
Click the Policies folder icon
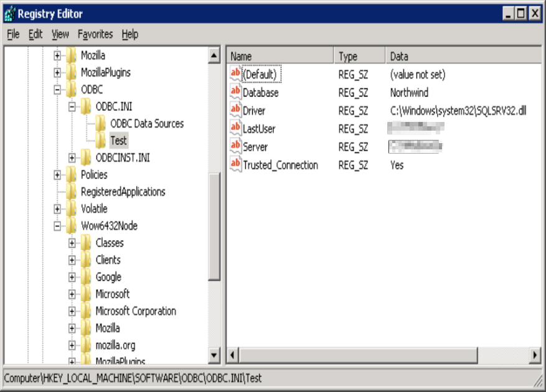[x=72, y=175]
